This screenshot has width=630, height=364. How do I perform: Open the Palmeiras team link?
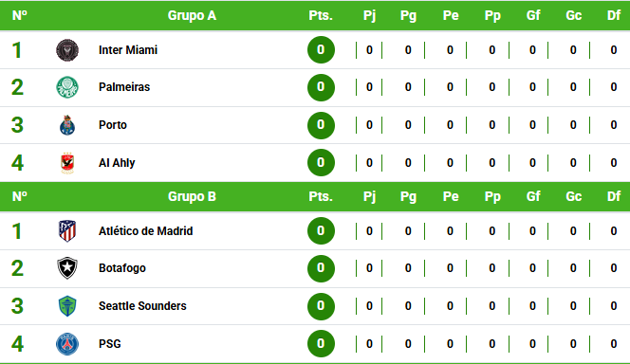click(x=124, y=87)
